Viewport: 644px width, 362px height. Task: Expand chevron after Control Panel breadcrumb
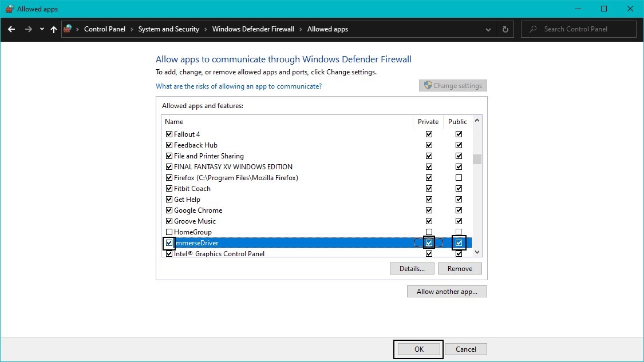(132, 29)
